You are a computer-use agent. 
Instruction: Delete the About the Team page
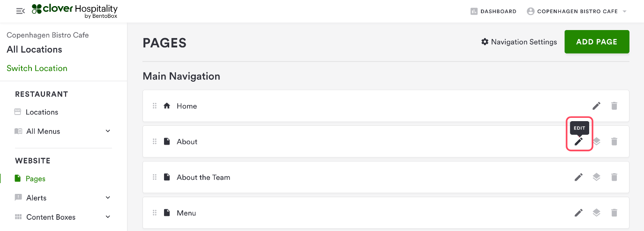[614, 177]
